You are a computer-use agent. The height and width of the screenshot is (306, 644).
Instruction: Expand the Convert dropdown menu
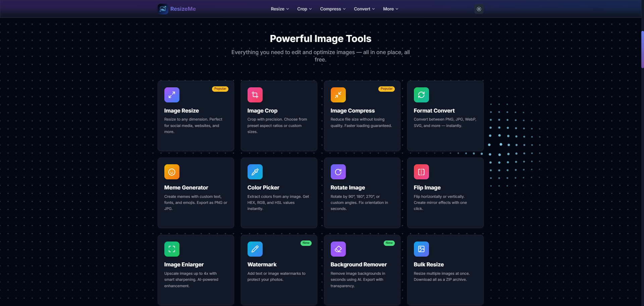(x=364, y=9)
